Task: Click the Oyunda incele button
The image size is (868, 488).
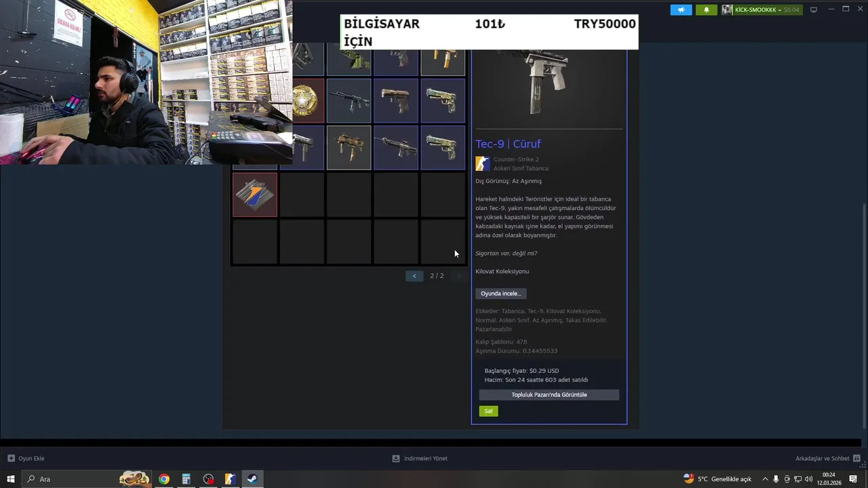Action: point(501,293)
